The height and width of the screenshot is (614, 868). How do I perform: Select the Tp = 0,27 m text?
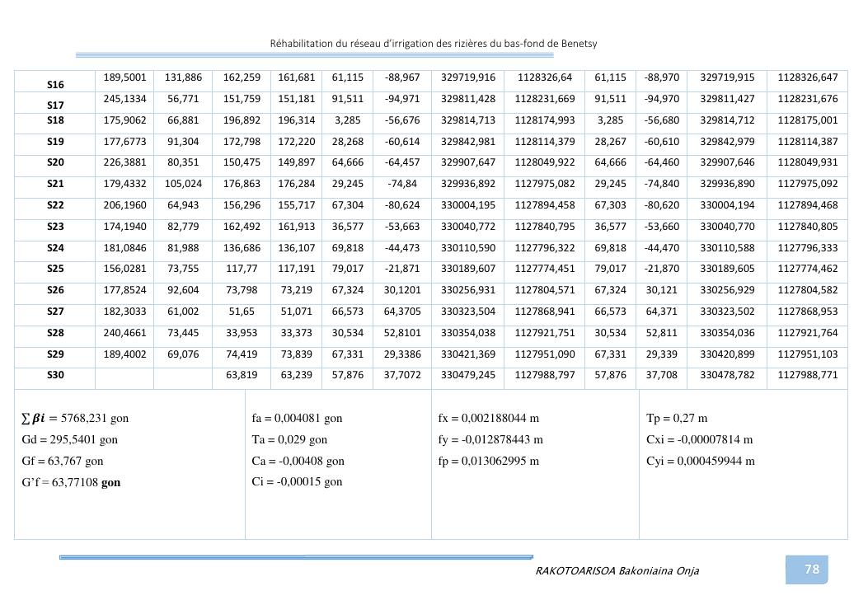click(x=677, y=418)
